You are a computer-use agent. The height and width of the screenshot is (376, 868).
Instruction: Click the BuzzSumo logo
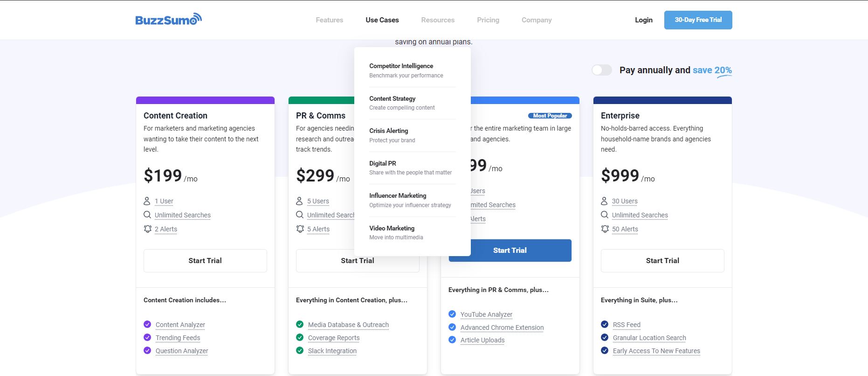point(168,19)
